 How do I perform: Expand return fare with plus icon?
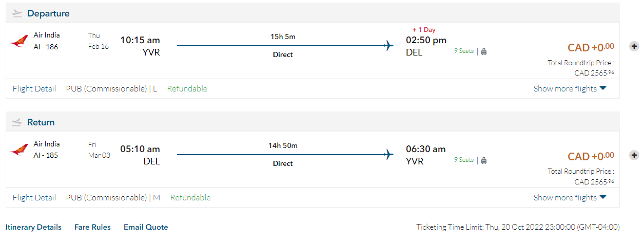click(634, 155)
